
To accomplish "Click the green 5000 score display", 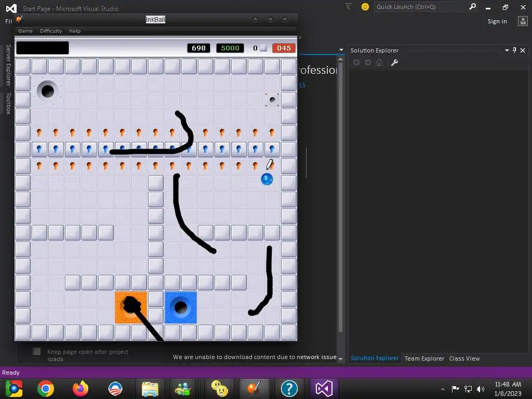I will [x=230, y=48].
